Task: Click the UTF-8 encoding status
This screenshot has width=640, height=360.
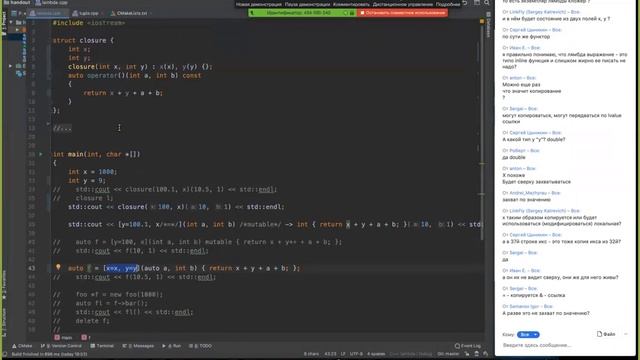Action: [x=356, y=354]
